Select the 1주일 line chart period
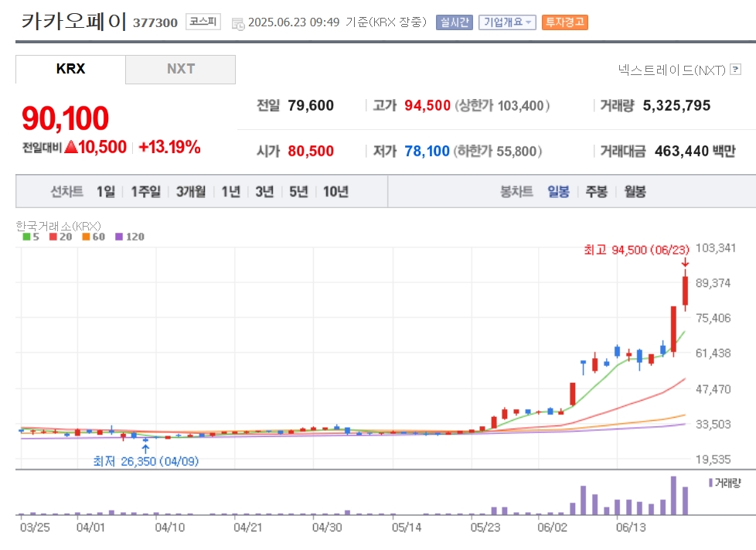 tap(145, 192)
